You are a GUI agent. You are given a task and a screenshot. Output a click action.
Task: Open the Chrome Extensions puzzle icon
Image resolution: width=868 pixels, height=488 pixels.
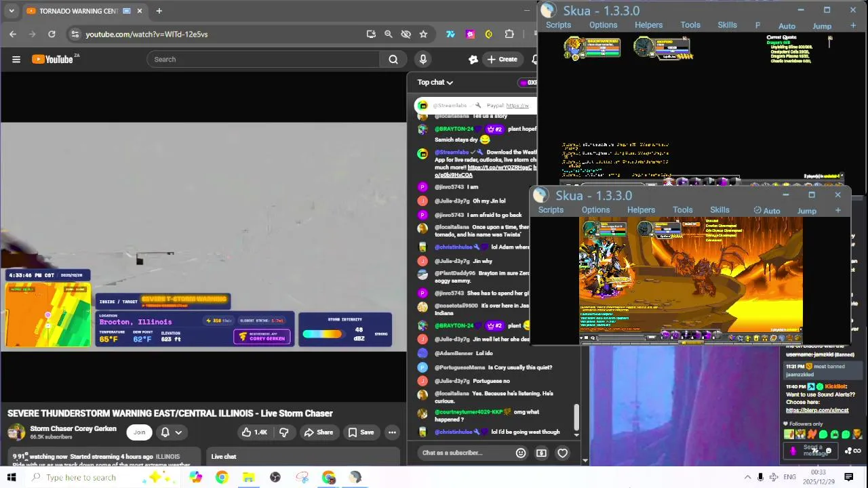point(509,34)
